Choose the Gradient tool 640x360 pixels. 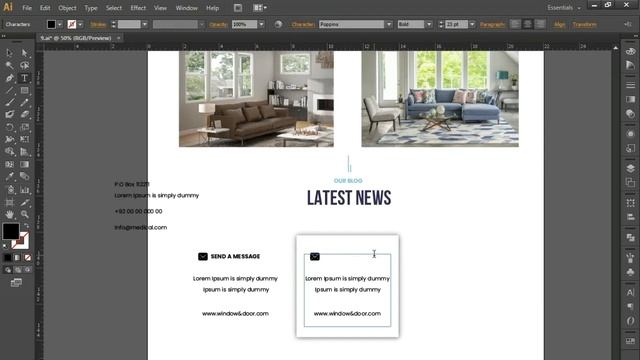[x=24, y=164]
